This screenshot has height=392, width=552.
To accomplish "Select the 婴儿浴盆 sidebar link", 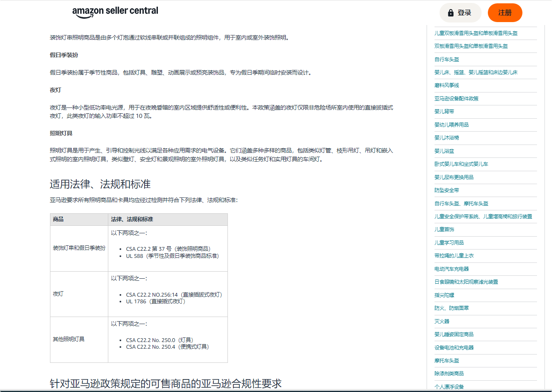I will (x=444, y=151).
